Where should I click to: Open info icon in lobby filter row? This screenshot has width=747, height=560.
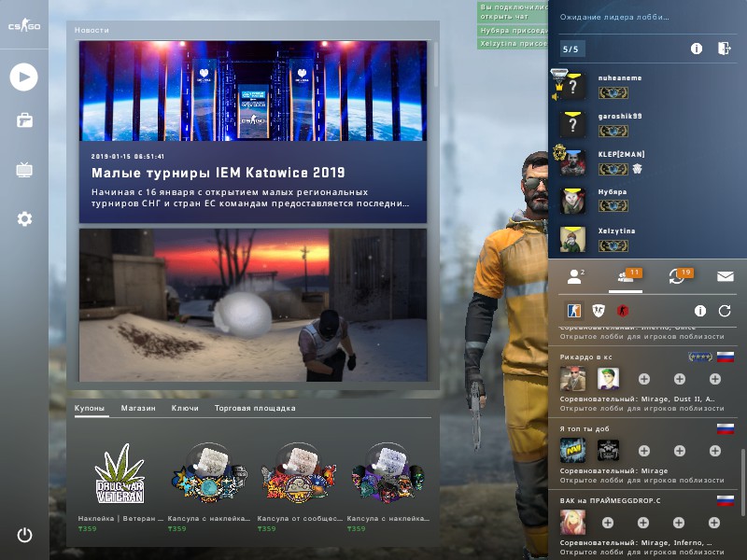point(699,311)
